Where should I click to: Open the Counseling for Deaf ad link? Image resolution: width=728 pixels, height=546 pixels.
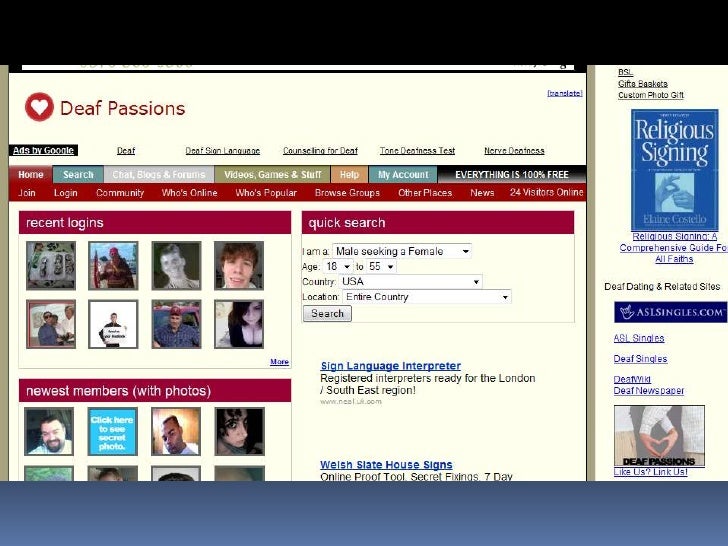click(x=320, y=151)
